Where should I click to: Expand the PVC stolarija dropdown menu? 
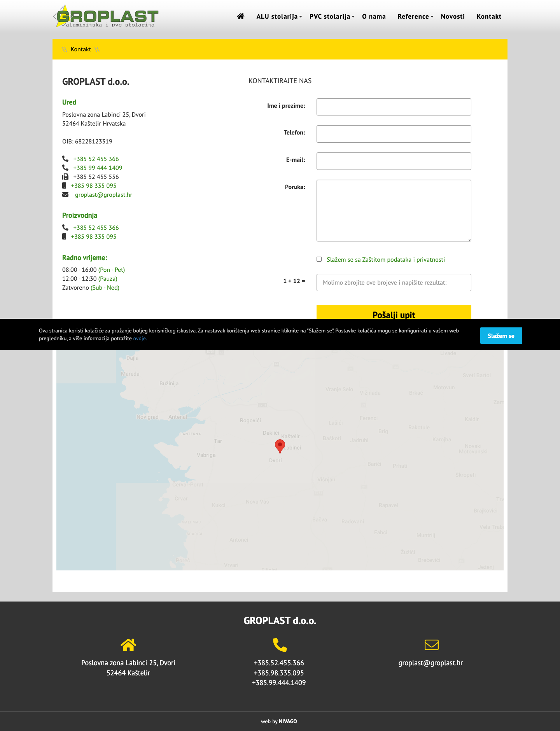pyautogui.click(x=332, y=16)
